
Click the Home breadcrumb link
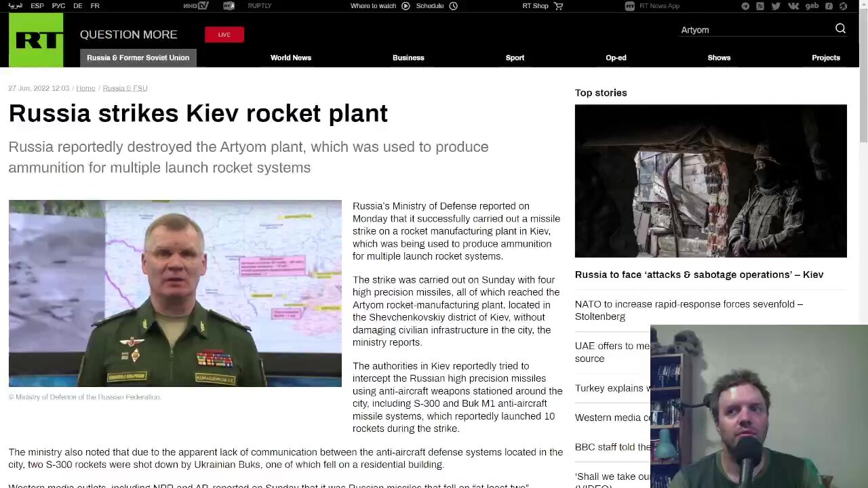[85, 88]
